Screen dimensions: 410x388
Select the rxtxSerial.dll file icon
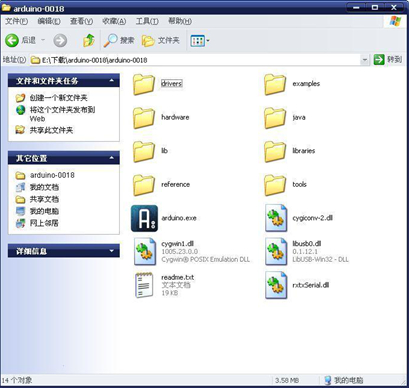tap(276, 285)
